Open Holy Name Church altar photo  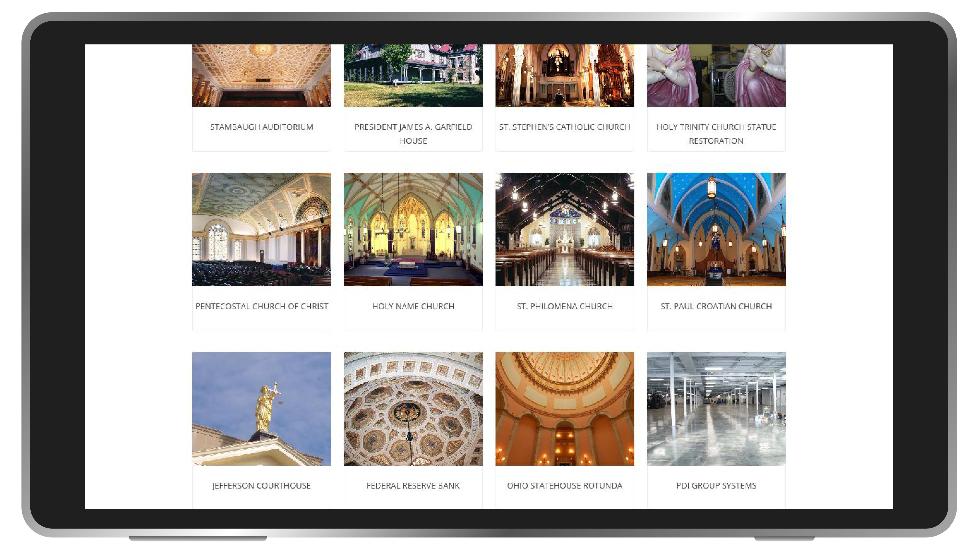tap(413, 229)
